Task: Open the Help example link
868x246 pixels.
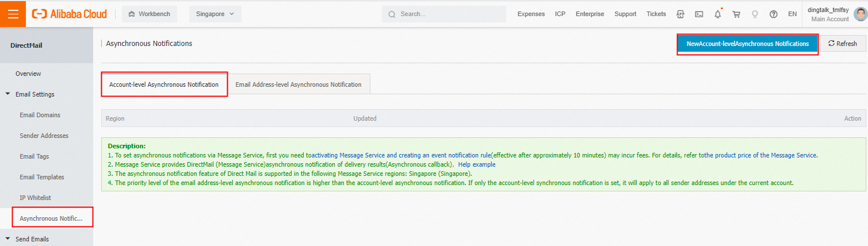Action: pyautogui.click(x=476, y=164)
